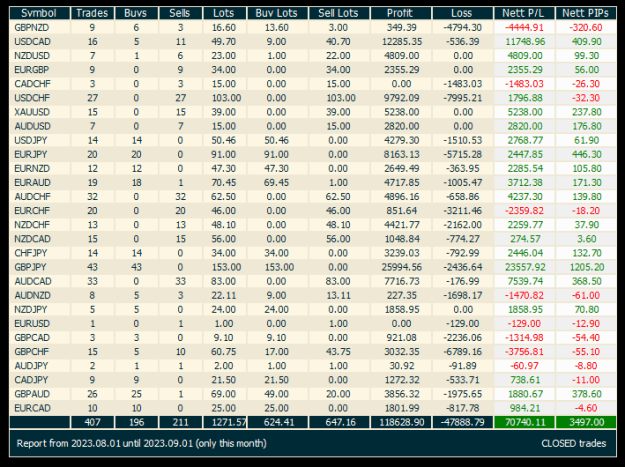Viewport: 625px width, 467px height.
Task: Click USDCAD profit value 12285.35
Action: (x=401, y=41)
